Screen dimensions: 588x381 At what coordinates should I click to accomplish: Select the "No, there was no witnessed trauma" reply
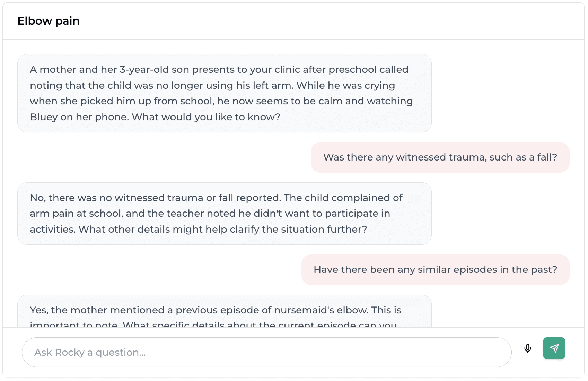[x=224, y=213]
